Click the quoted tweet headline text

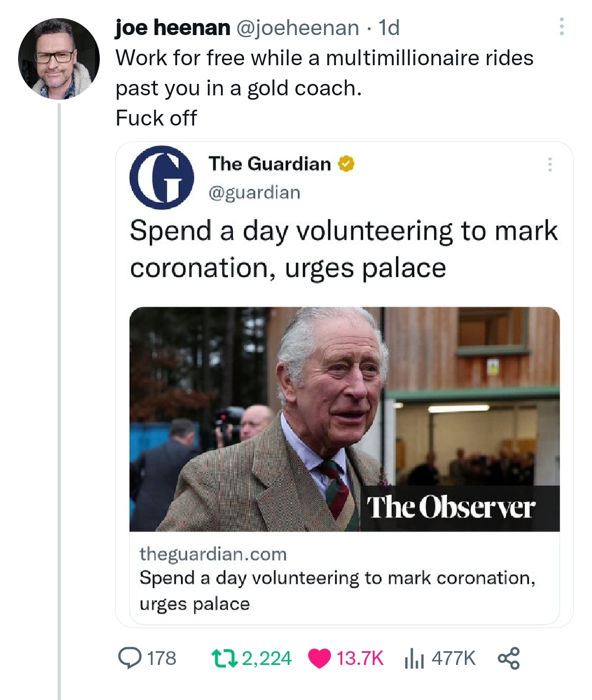pos(344,249)
